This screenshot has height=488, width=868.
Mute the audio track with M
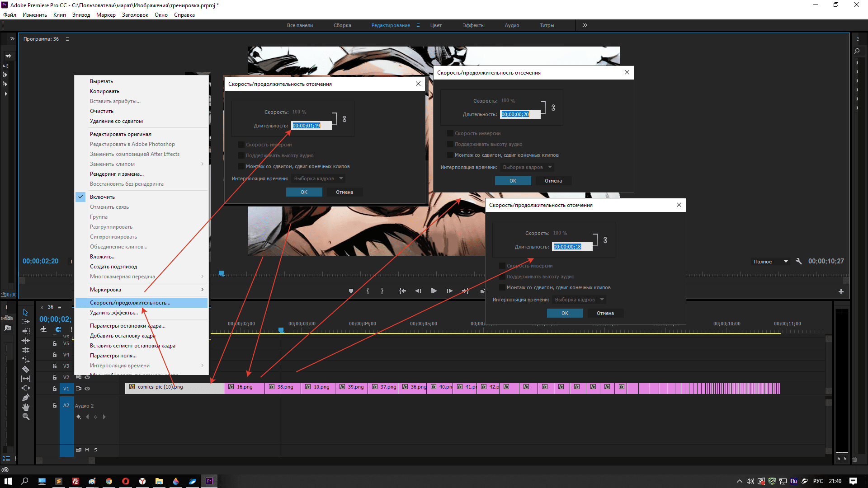pyautogui.click(x=87, y=450)
